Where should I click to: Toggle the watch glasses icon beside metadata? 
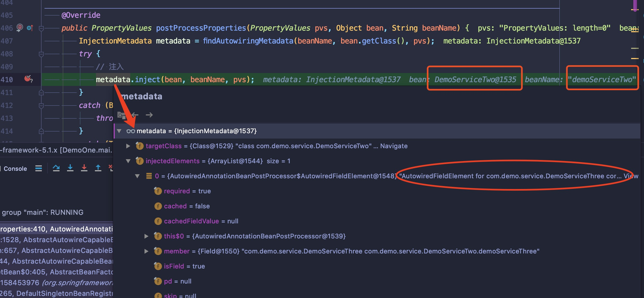tap(131, 131)
